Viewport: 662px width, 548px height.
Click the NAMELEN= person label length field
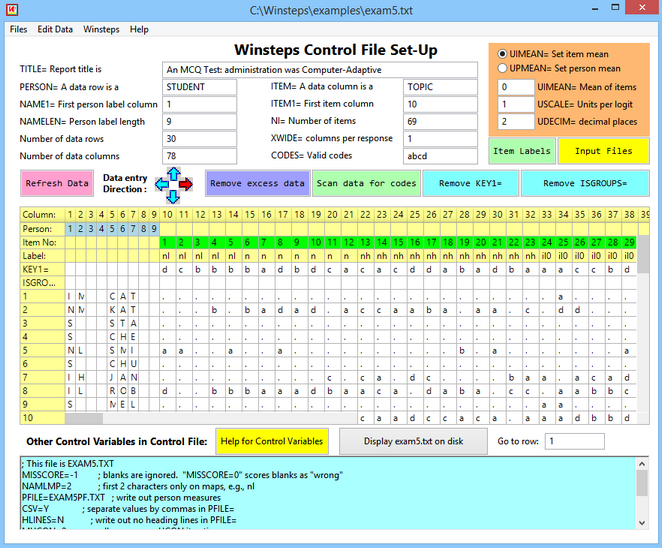(x=199, y=122)
